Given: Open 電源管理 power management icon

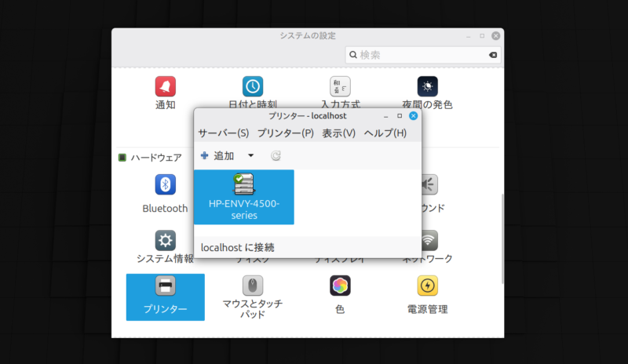Looking at the screenshot, I should click(x=428, y=286).
